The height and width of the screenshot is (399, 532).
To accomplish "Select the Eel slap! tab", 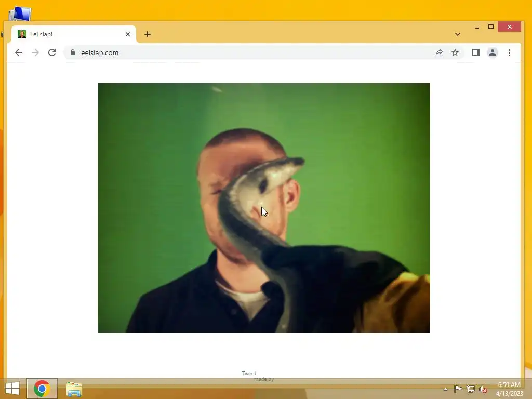I will pyautogui.click(x=74, y=34).
